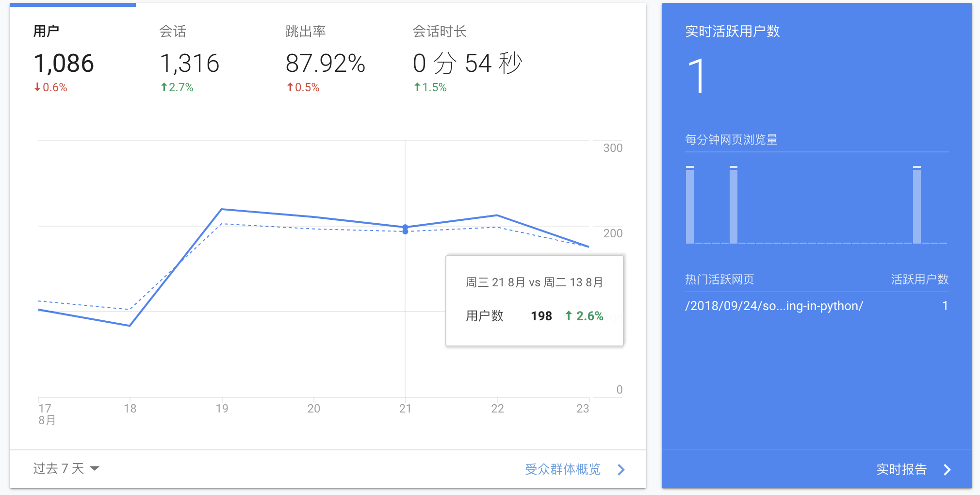This screenshot has height=495, width=980.
Task: Open the 受众群体概览 report link
Action: tap(563, 469)
